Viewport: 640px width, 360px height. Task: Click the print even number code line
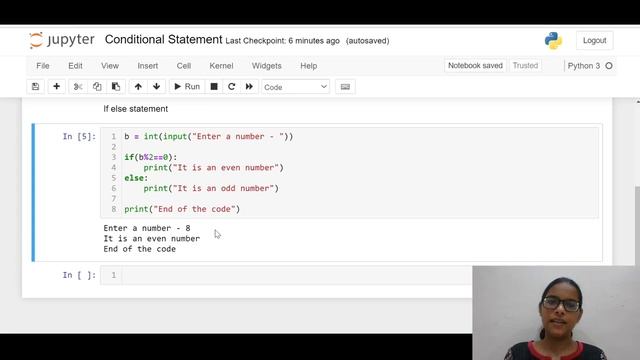coord(213,168)
